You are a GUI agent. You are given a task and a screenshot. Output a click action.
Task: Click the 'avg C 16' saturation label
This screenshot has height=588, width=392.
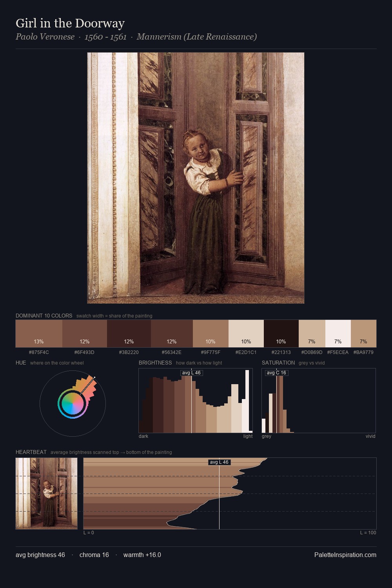coord(276,373)
